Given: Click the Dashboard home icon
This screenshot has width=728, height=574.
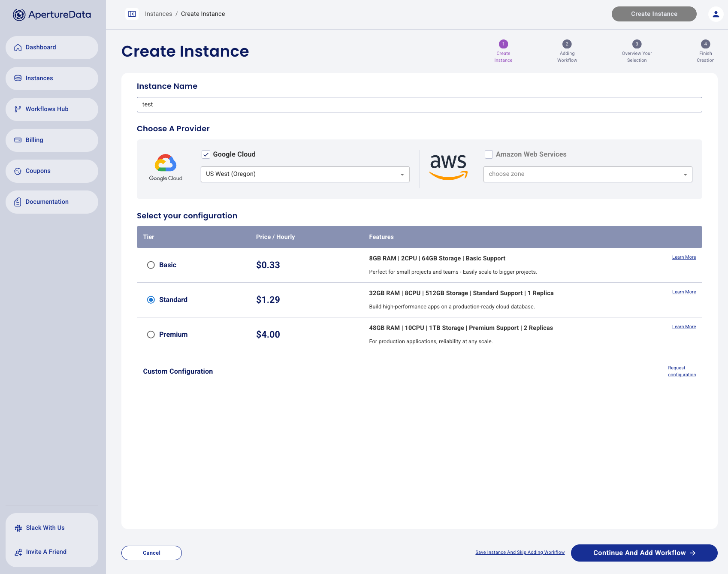Looking at the screenshot, I should point(18,48).
